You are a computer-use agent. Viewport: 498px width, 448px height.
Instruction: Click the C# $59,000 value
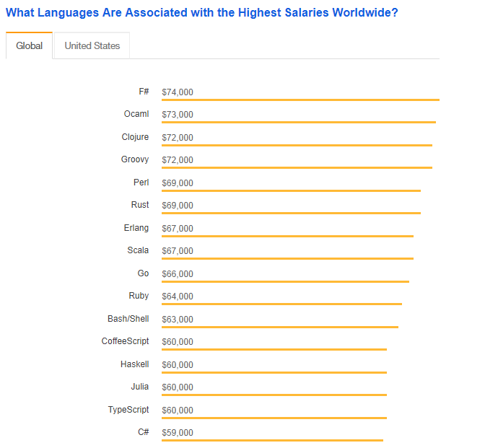coord(178,433)
